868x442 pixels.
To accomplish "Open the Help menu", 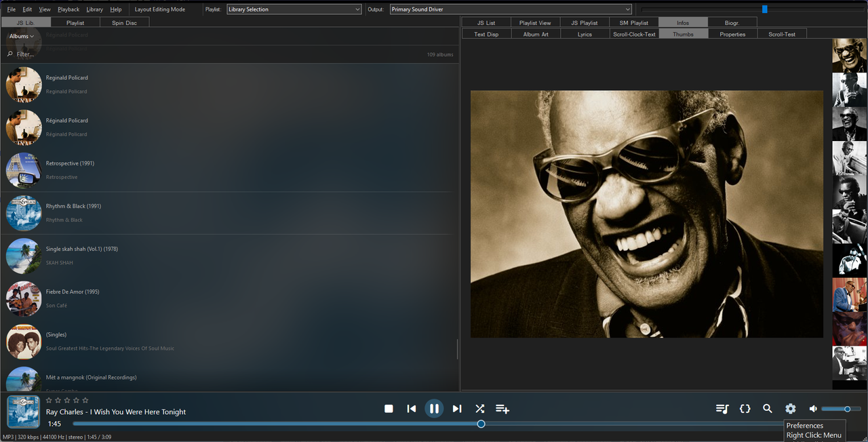I will (x=116, y=9).
